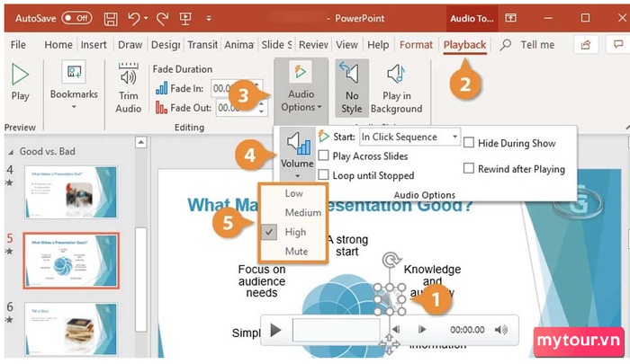Enable Play Across Slides checkbox

pos(323,155)
